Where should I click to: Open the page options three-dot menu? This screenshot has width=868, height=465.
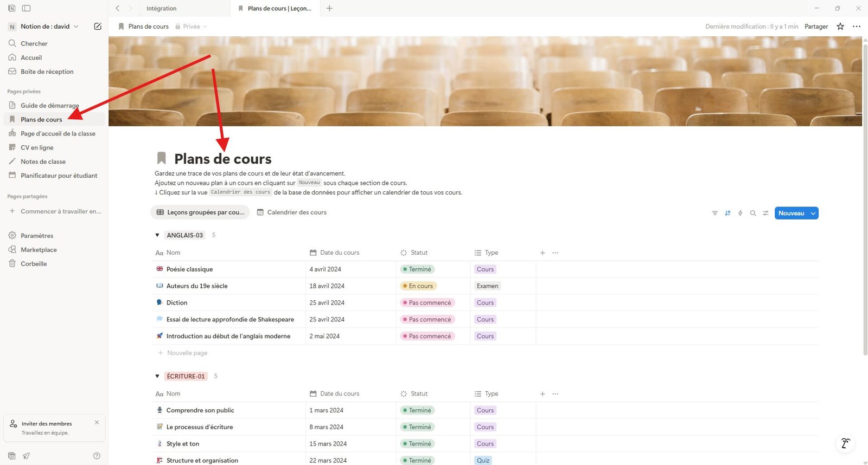(x=857, y=26)
